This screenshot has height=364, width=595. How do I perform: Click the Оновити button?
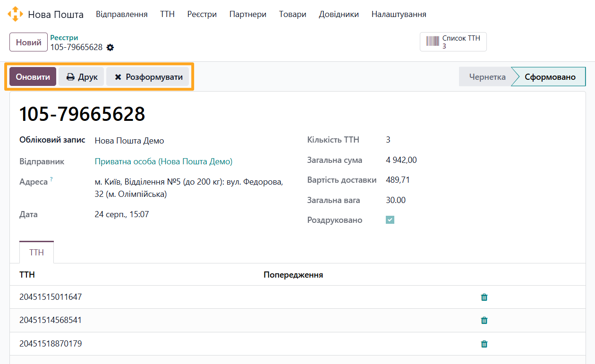coord(33,76)
